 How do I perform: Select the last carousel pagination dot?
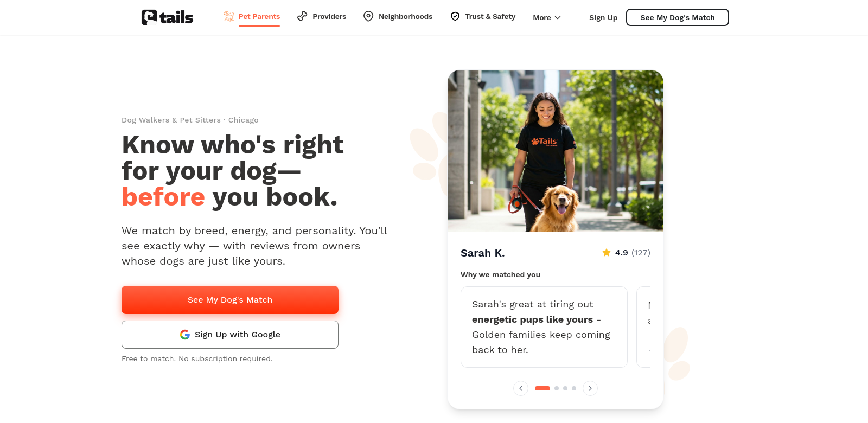[574, 388]
